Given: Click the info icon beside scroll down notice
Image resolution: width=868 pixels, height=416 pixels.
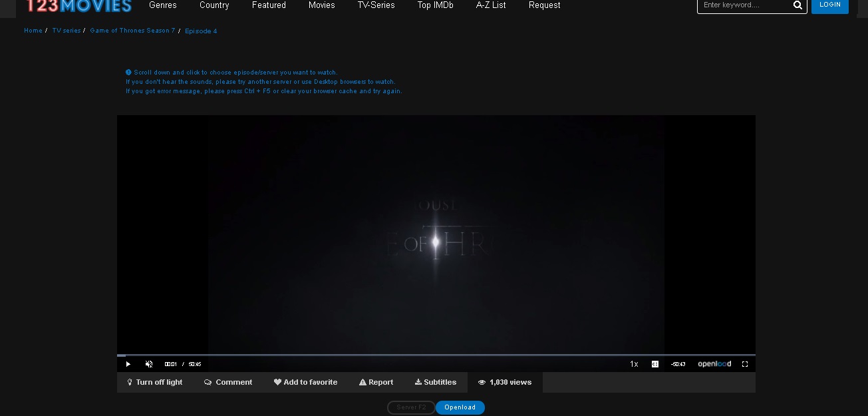Looking at the screenshot, I should point(128,72).
